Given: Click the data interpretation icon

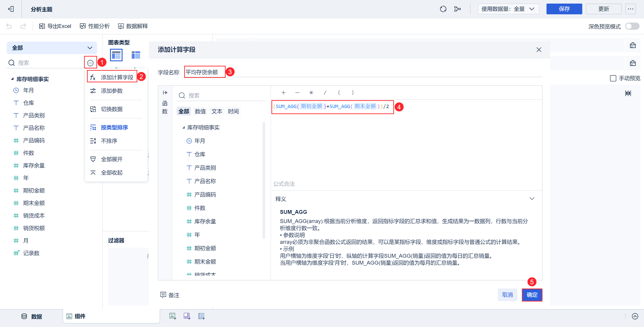Looking at the screenshot, I should click(121, 26).
